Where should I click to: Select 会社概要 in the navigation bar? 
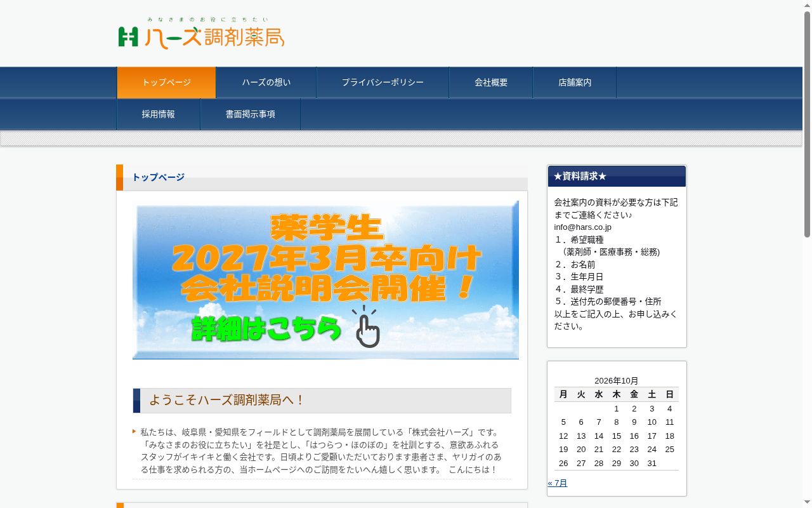[x=491, y=83]
